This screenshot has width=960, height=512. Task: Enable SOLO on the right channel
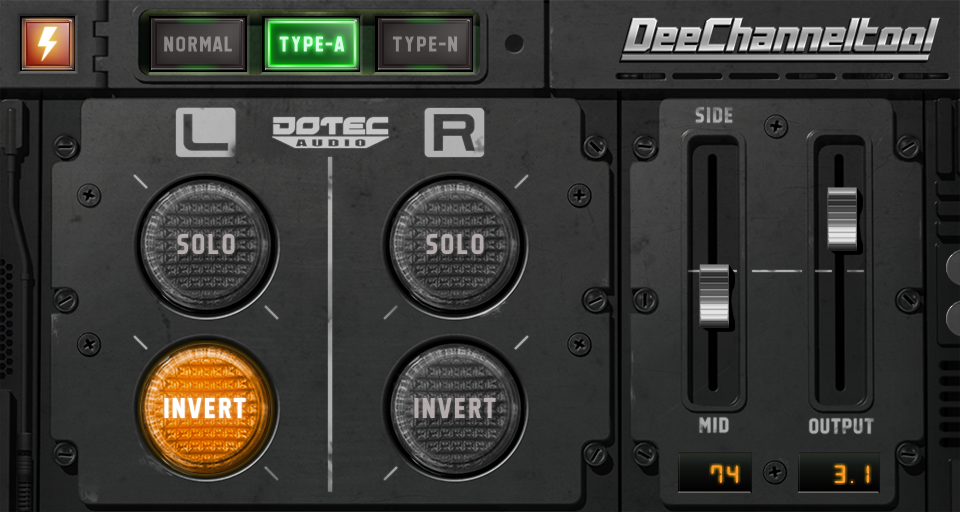coord(455,245)
